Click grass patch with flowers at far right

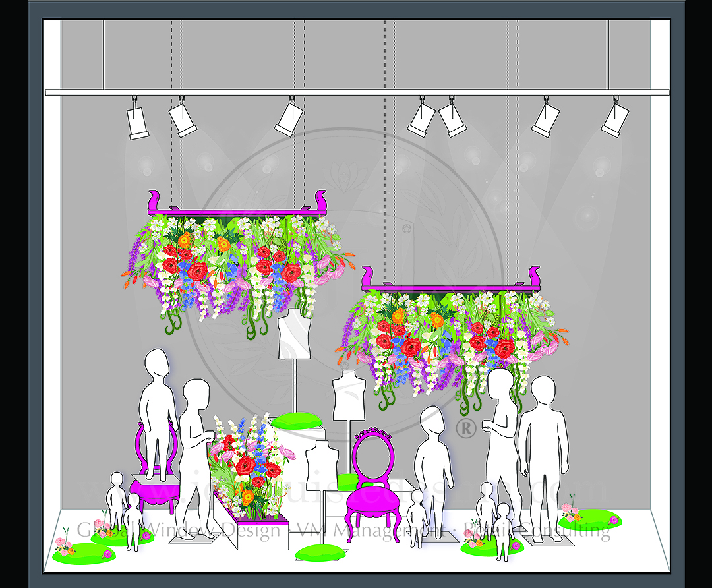(589, 520)
